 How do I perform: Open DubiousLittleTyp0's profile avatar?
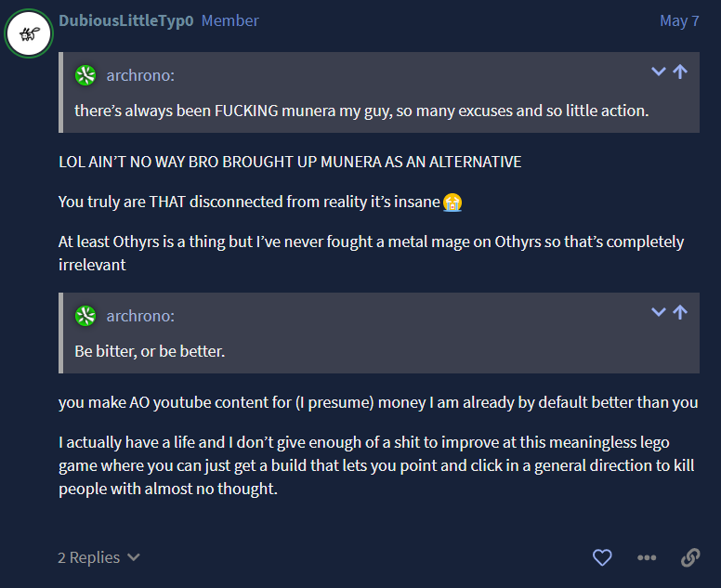pos(28,34)
